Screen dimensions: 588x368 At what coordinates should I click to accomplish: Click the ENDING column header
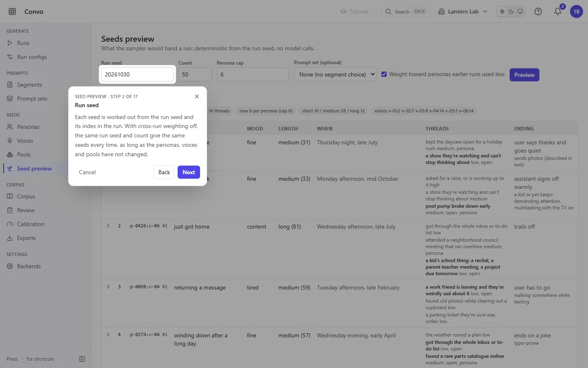click(x=524, y=128)
